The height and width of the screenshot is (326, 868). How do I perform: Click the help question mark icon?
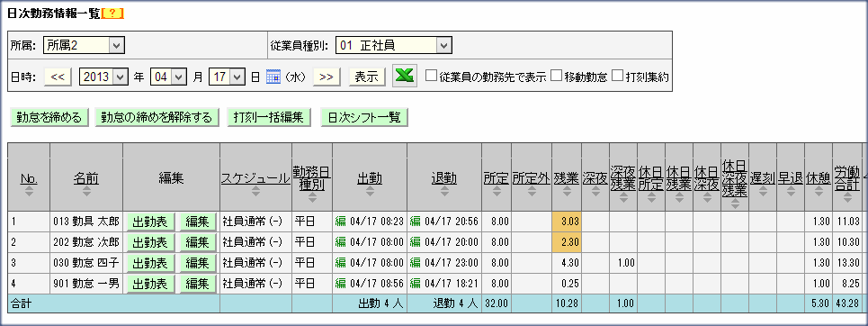(x=112, y=14)
